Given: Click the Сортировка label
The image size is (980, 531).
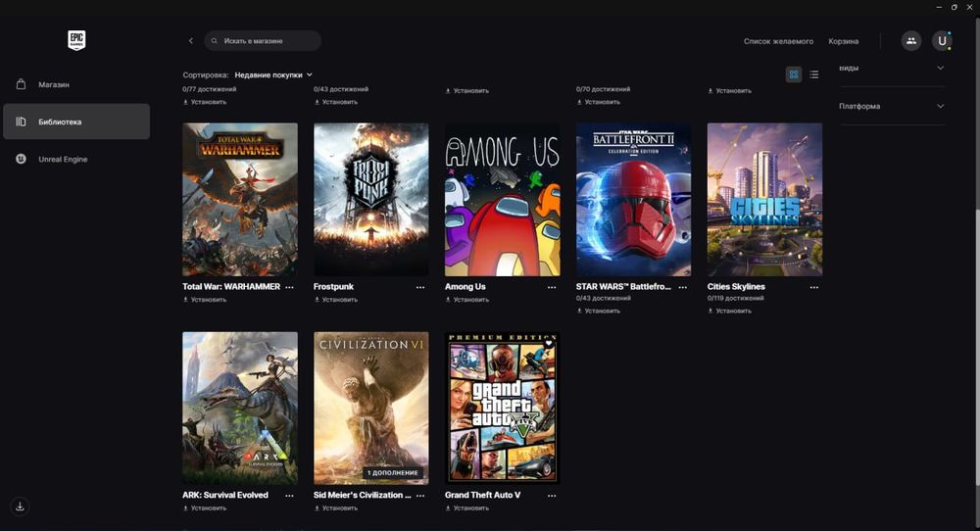Looking at the screenshot, I should 206,75.
